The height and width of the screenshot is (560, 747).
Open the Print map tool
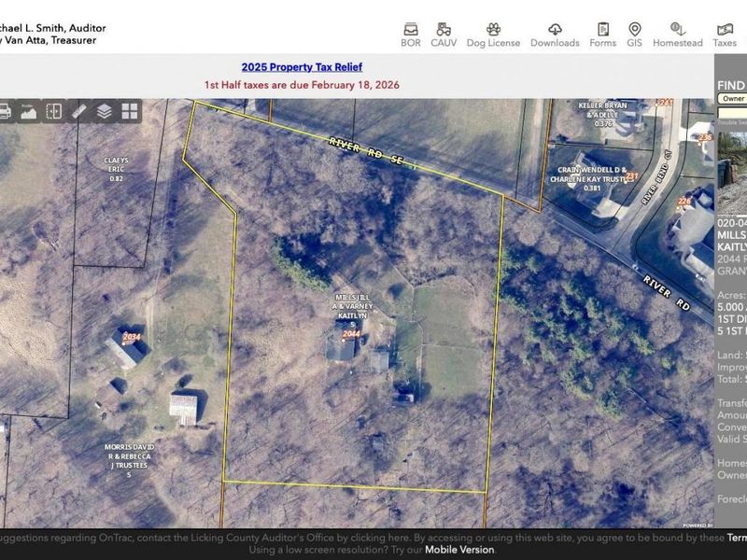[5, 112]
